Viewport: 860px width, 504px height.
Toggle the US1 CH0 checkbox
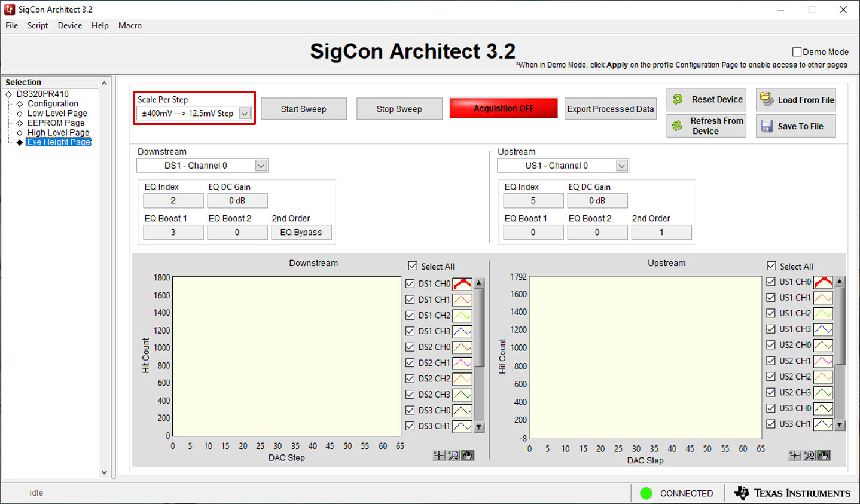pyautogui.click(x=771, y=281)
